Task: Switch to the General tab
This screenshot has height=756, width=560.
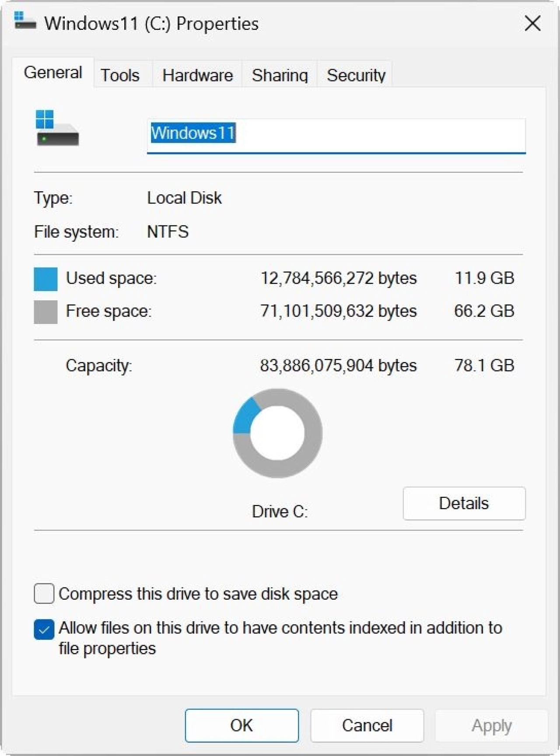Action: 53,73
